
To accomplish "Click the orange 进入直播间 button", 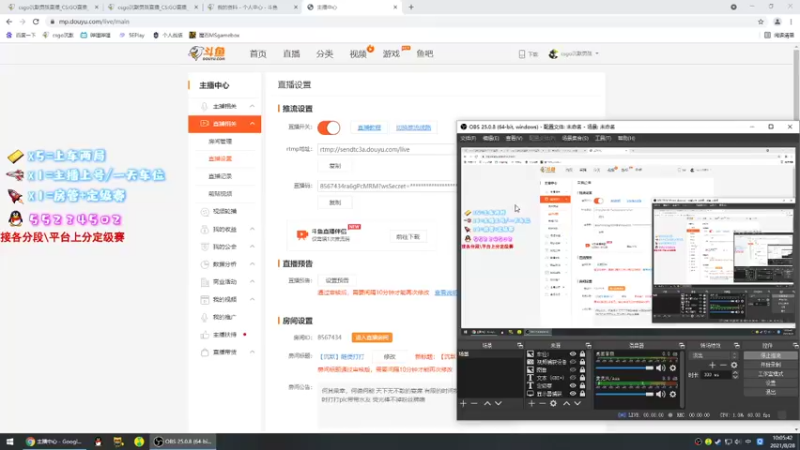I will pyautogui.click(x=372, y=337).
